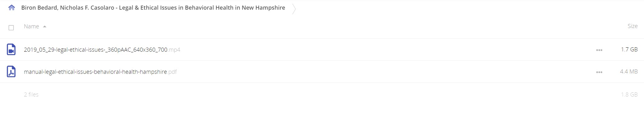Select the mp4 row by its empty middle area
644x113 pixels.
pos(385,49)
